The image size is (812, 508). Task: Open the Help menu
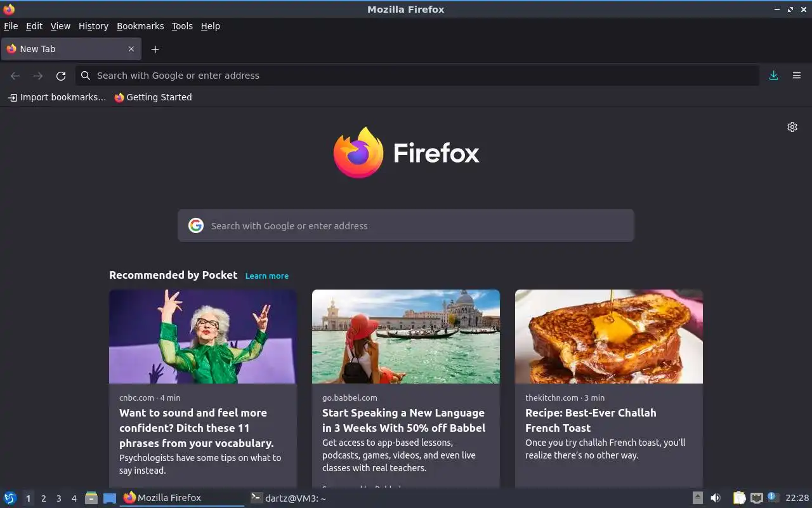tap(211, 26)
